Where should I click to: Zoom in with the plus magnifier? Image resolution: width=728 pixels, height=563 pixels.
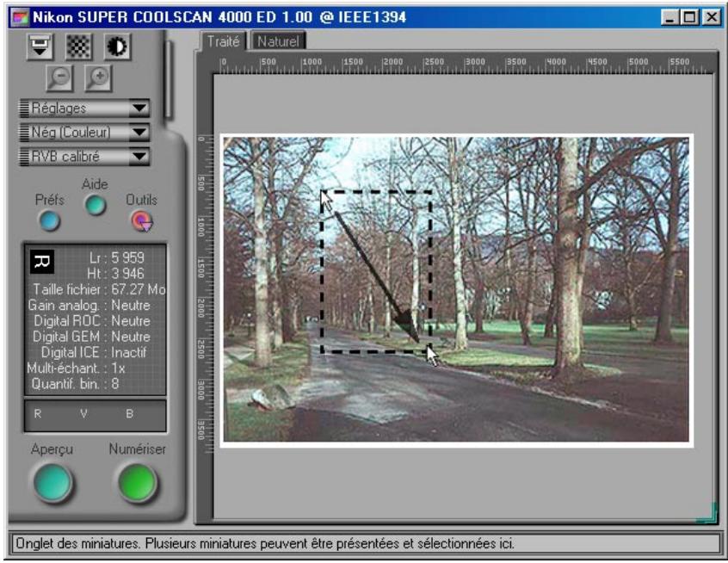pyautogui.click(x=98, y=78)
